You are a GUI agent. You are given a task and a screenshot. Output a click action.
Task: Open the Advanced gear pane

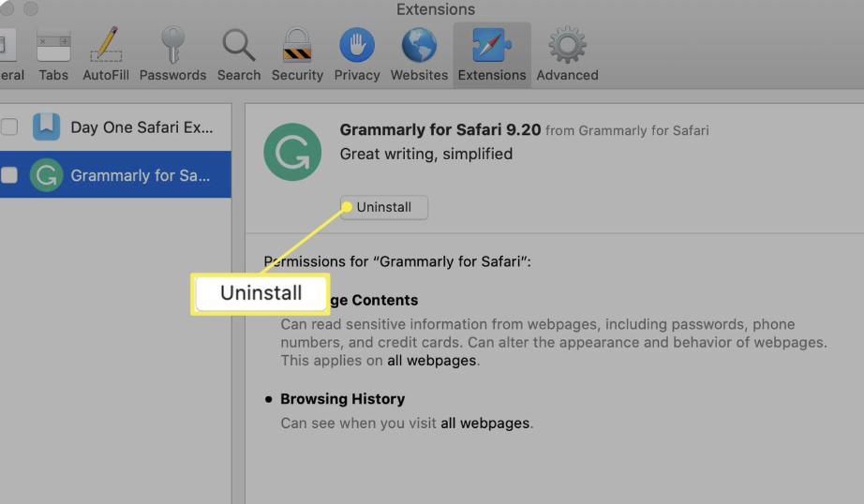(567, 55)
